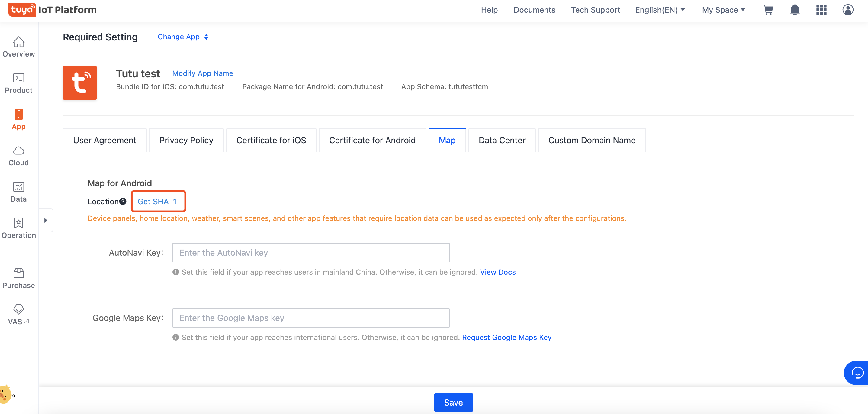Focus the AutoNavi Key input field

tap(311, 253)
